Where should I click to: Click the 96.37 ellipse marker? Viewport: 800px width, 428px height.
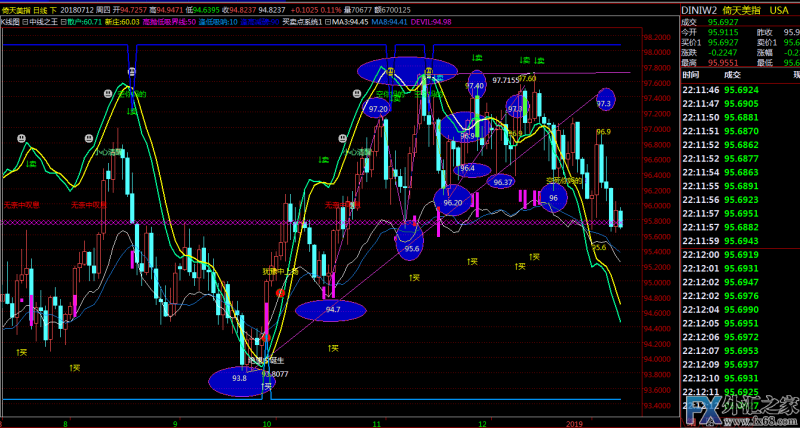503,182
